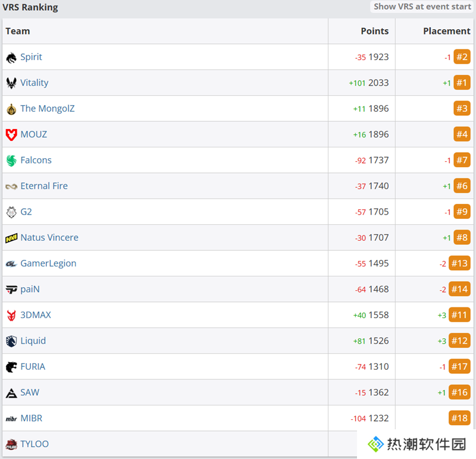The width and height of the screenshot is (476, 459).
Task: Click the #9 placement badge for G2
Action: point(462,212)
